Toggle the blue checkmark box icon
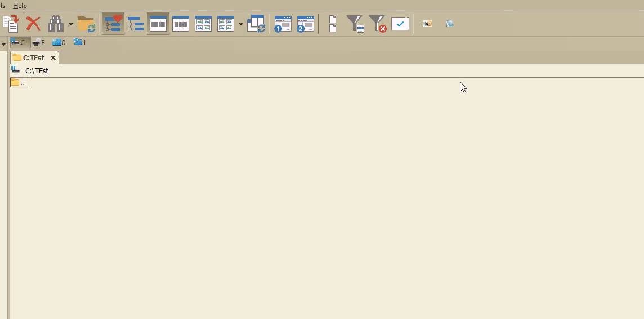The width and height of the screenshot is (644, 319). 400,24
